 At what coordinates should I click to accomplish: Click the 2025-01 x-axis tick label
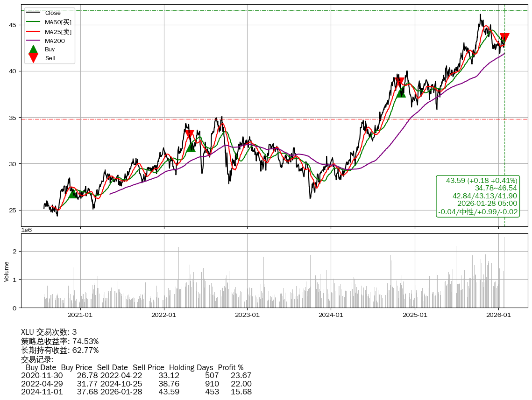coord(415,315)
